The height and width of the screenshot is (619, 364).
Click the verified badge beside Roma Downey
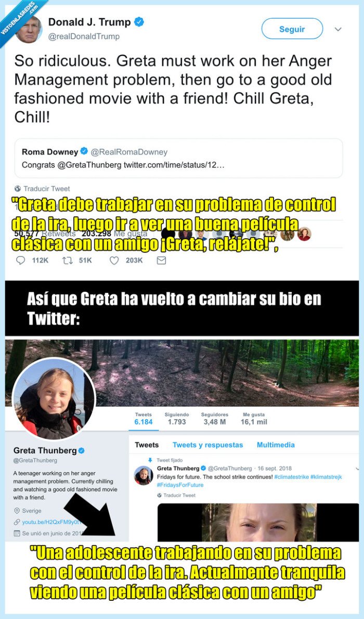pyautogui.click(x=84, y=151)
